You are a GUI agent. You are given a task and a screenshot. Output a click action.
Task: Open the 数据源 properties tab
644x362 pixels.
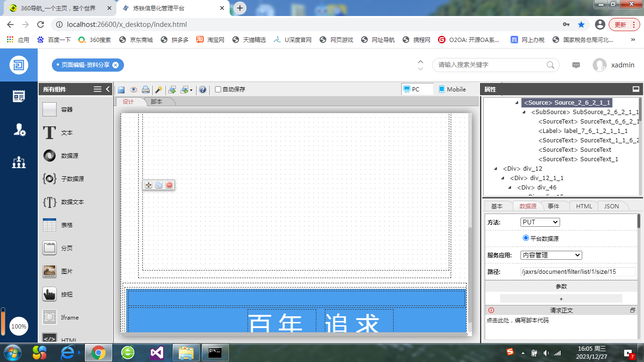click(528, 206)
